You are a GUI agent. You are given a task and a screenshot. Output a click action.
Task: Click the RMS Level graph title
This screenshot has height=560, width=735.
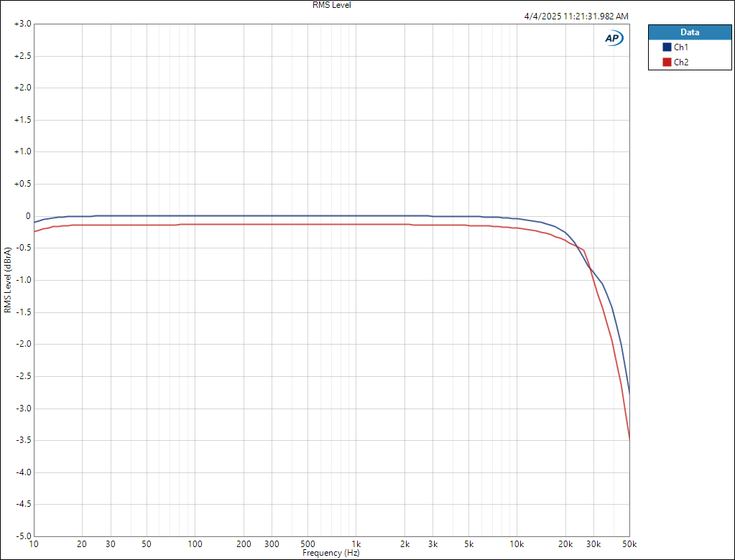pyautogui.click(x=331, y=5)
